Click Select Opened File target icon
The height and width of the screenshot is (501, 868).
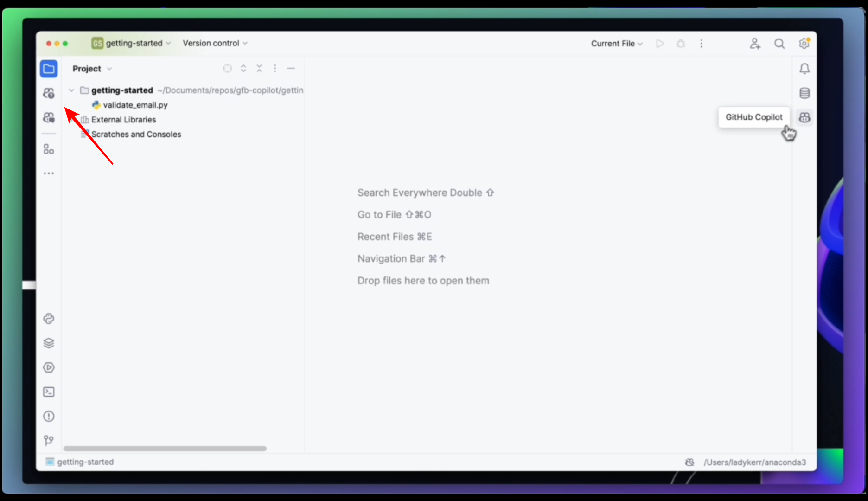(227, 69)
